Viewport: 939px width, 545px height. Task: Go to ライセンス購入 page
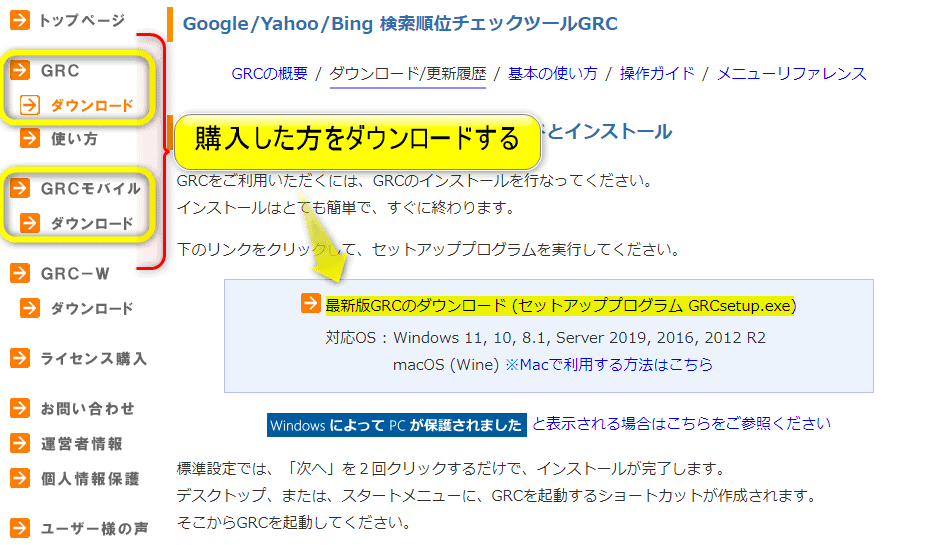[x=93, y=359]
